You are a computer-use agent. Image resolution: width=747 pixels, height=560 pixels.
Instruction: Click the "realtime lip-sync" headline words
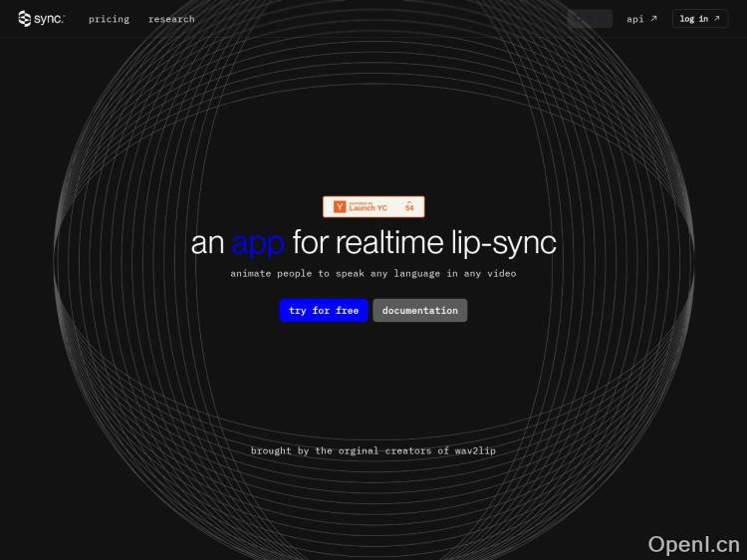tap(446, 243)
